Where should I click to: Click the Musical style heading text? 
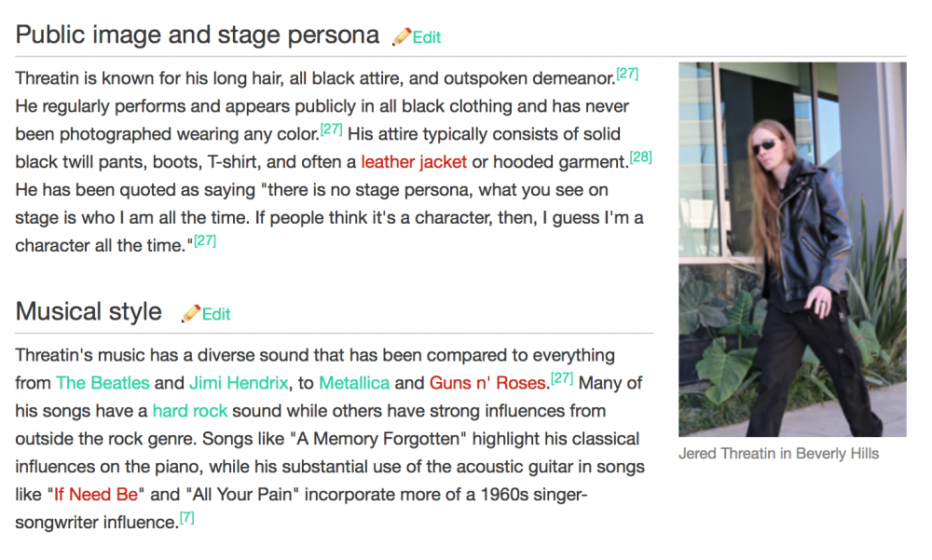tap(89, 311)
